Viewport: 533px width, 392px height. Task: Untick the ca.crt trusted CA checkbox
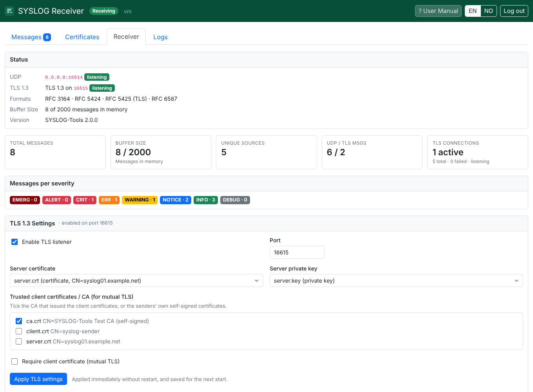19,321
